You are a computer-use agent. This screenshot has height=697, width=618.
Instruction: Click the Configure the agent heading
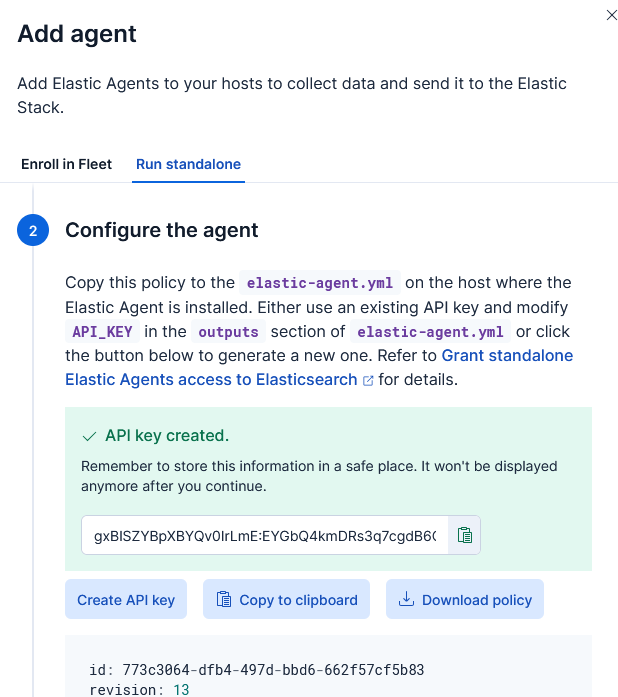pos(162,231)
